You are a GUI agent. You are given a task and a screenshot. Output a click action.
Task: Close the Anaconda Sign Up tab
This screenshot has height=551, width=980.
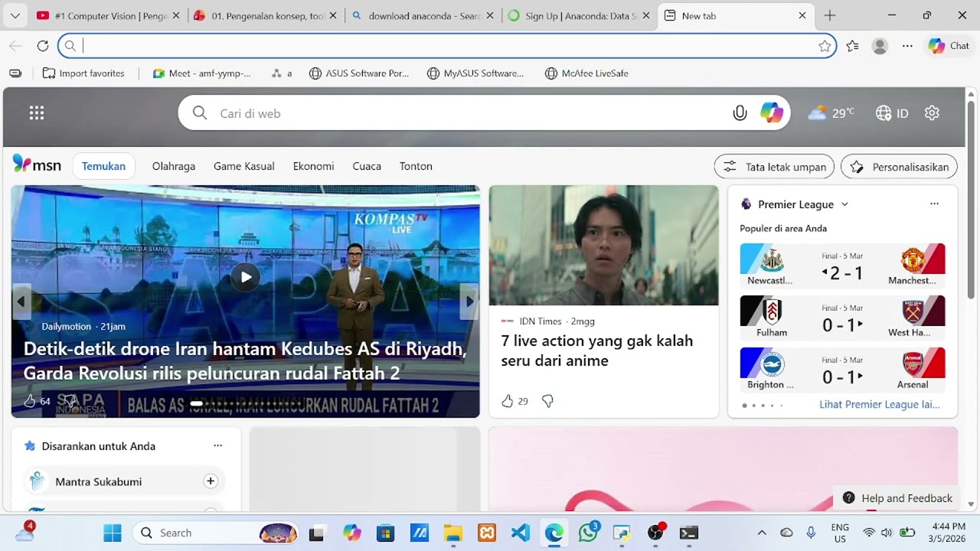(x=645, y=15)
